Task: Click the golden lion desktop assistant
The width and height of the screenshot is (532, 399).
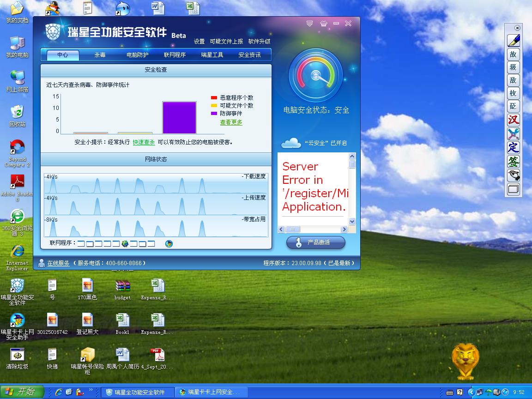Action: point(465,362)
